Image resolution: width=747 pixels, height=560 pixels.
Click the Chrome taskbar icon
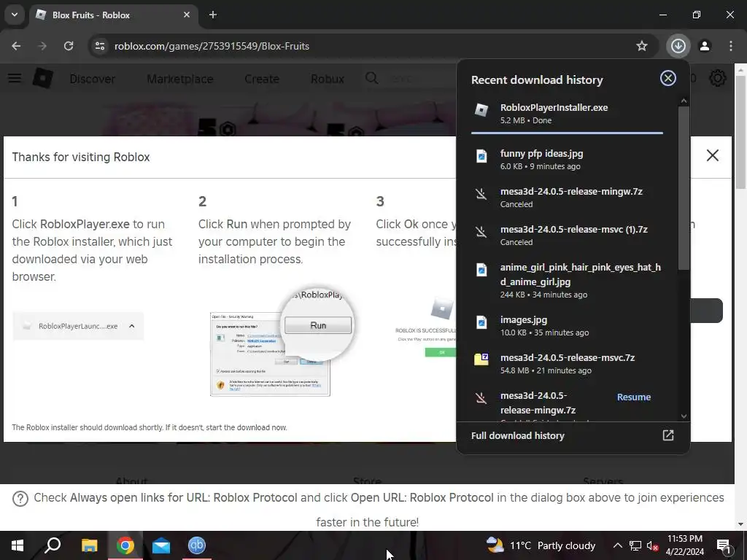tap(125, 545)
